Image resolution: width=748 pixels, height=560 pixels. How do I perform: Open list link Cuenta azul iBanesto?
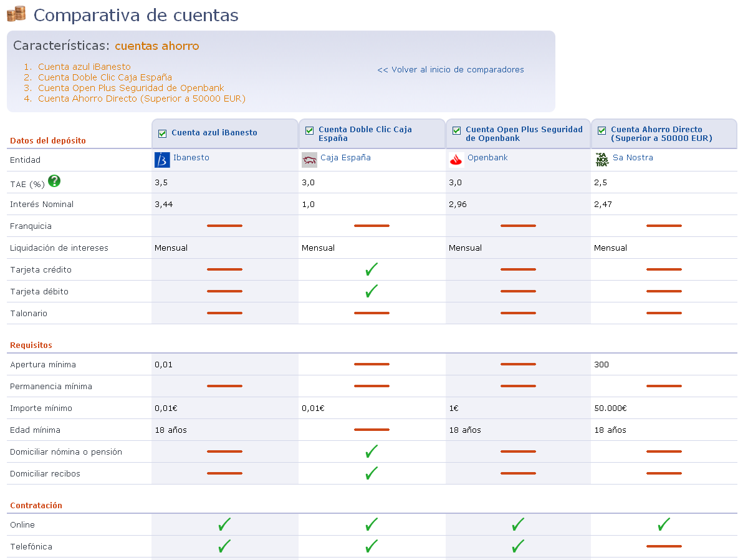(x=84, y=67)
